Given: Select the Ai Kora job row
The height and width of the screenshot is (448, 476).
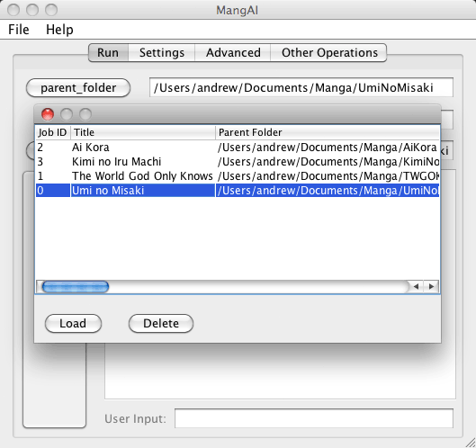Looking at the screenshot, I should 238,148.
